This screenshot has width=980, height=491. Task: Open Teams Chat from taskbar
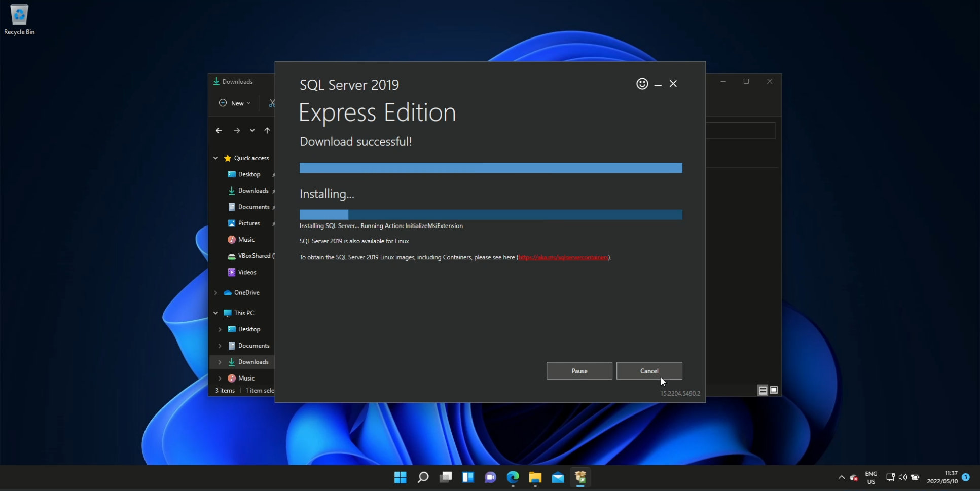(490, 477)
